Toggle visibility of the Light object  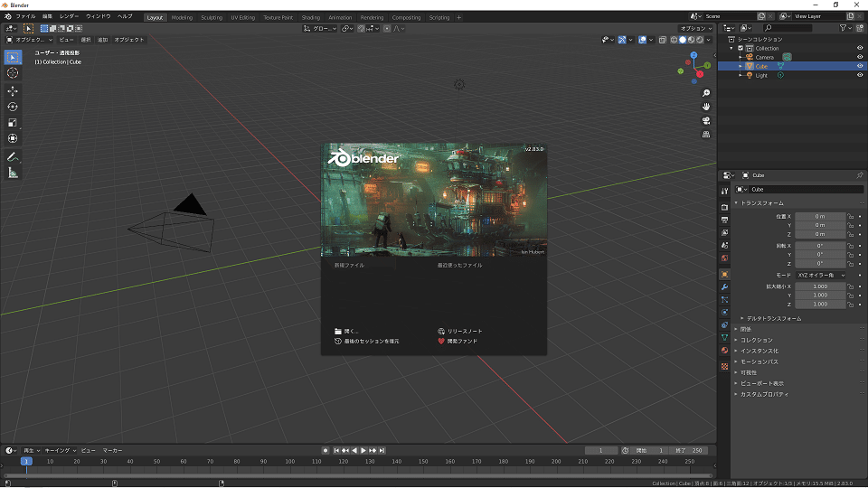(860, 75)
